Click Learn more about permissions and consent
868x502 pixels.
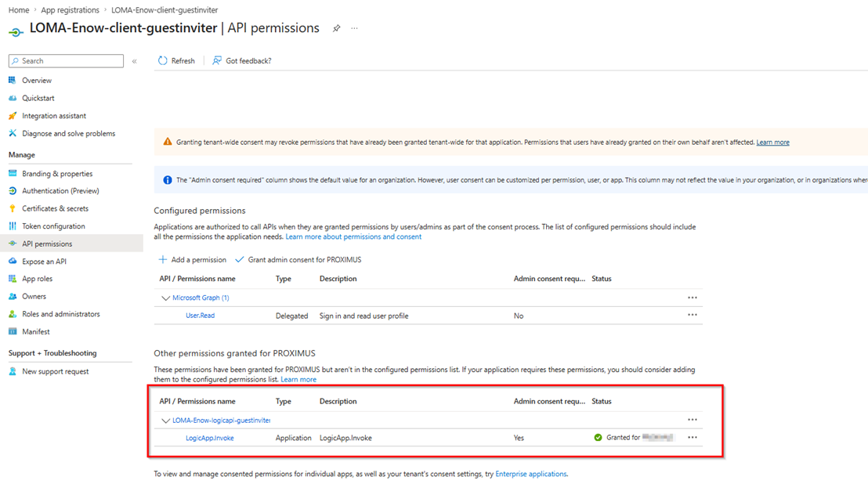pyautogui.click(x=353, y=237)
